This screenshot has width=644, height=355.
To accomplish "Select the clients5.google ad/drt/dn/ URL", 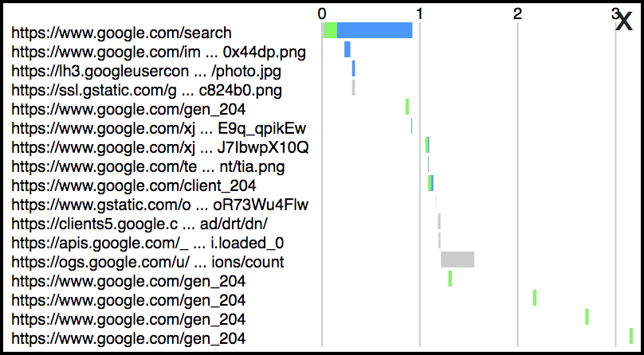I will (x=139, y=224).
